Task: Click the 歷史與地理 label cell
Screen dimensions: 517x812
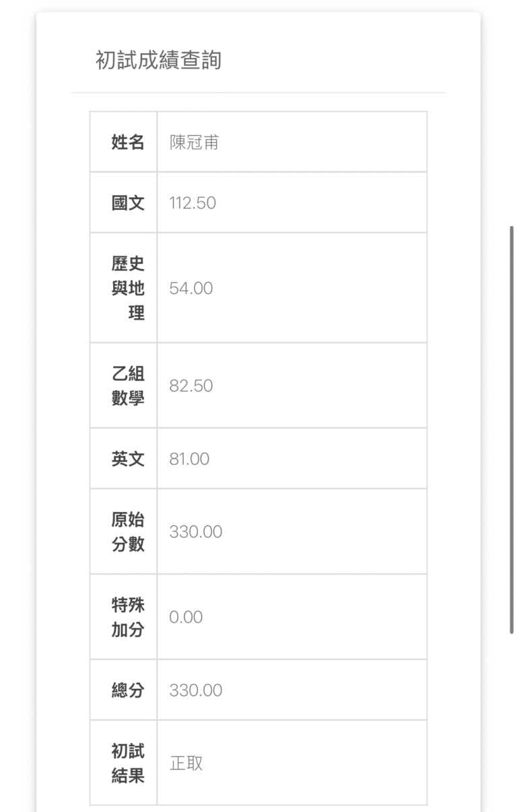Action: 128,288
